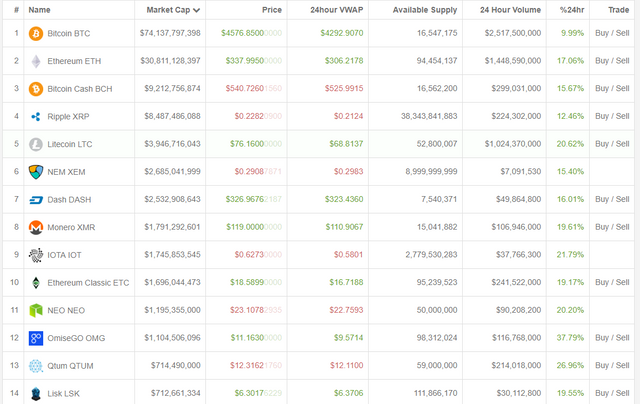The image size is (640, 404).
Task: Select the $1,745,853,545 market cap cell
Action: click(172, 255)
